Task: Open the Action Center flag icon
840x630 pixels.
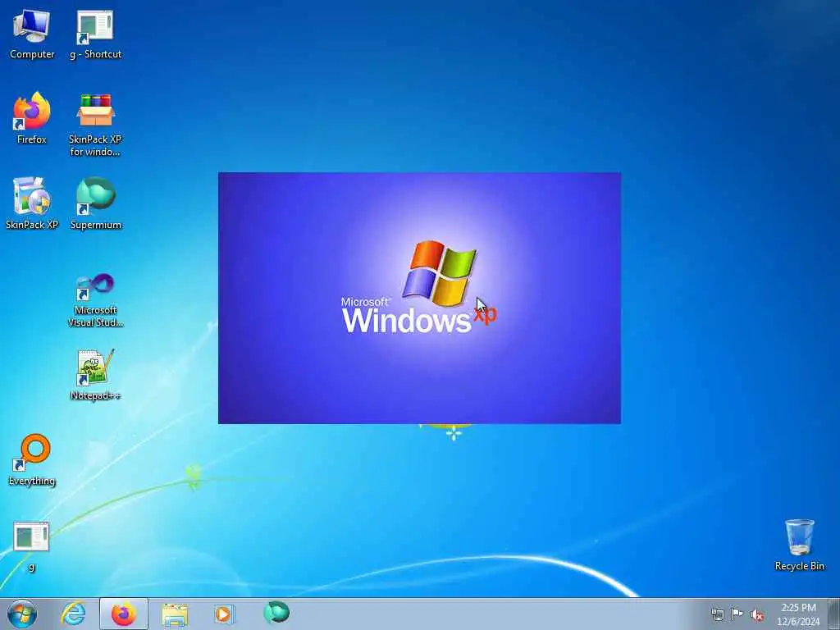Action: [737, 614]
